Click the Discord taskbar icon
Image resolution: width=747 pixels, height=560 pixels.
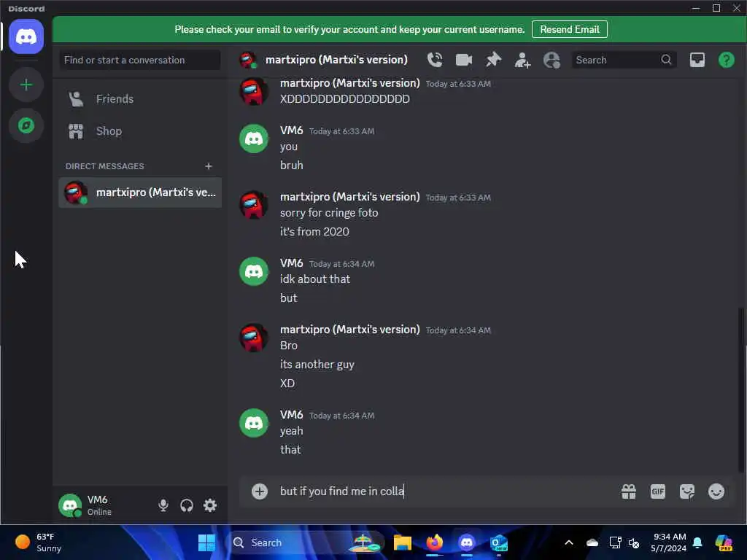pyautogui.click(x=466, y=542)
